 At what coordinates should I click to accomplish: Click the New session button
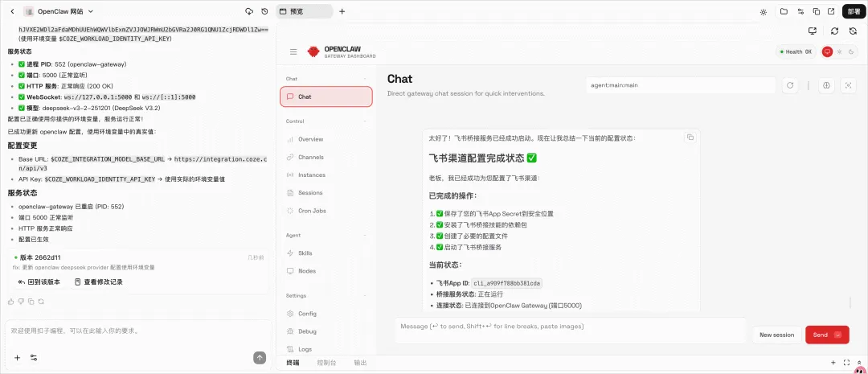(776, 335)
